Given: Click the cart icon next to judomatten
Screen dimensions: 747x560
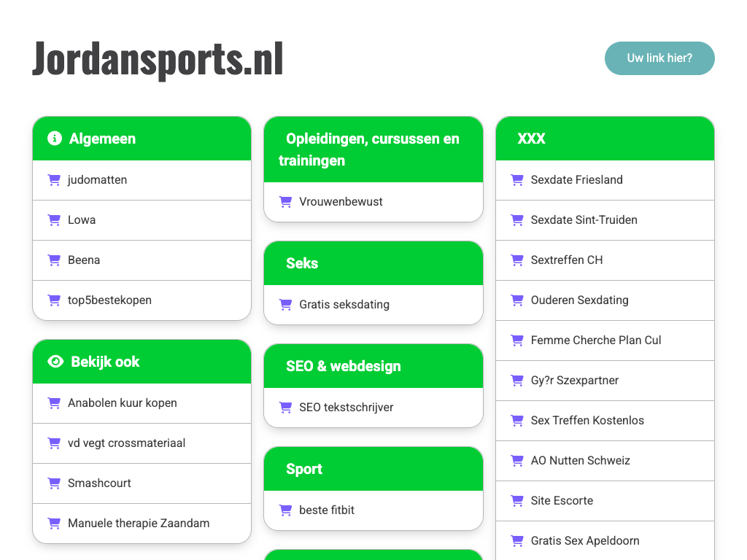Looking at the screenshot, I should click(54, 180).
